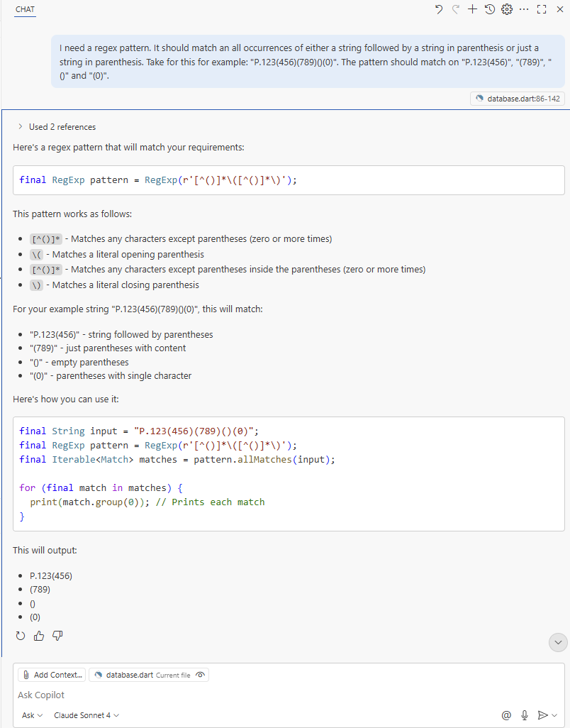Image resolution: width=570 pixels, height=728 pixels.
Task: Mark the response unhelpful with thumbs down
Action: pyautogui.click(x=57, y=636)
